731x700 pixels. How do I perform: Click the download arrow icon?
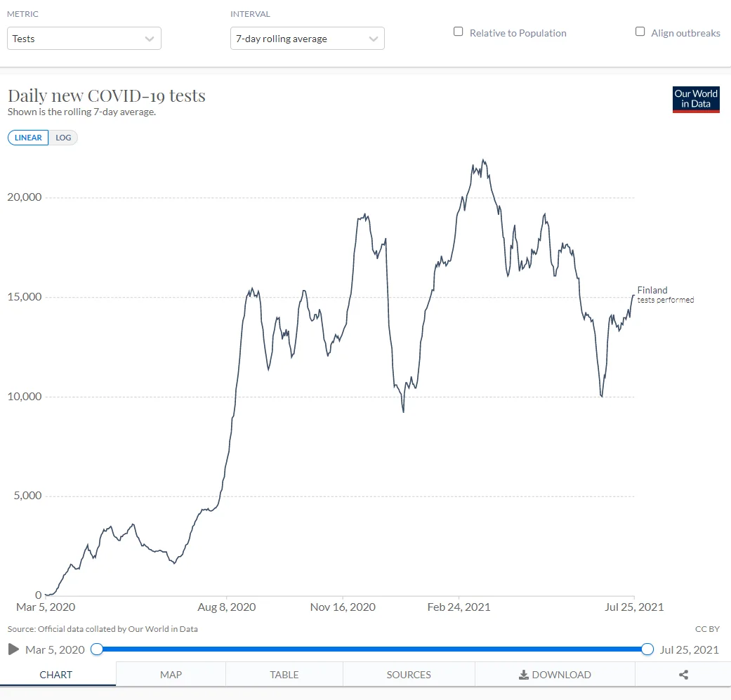click(x=523, y=675)
